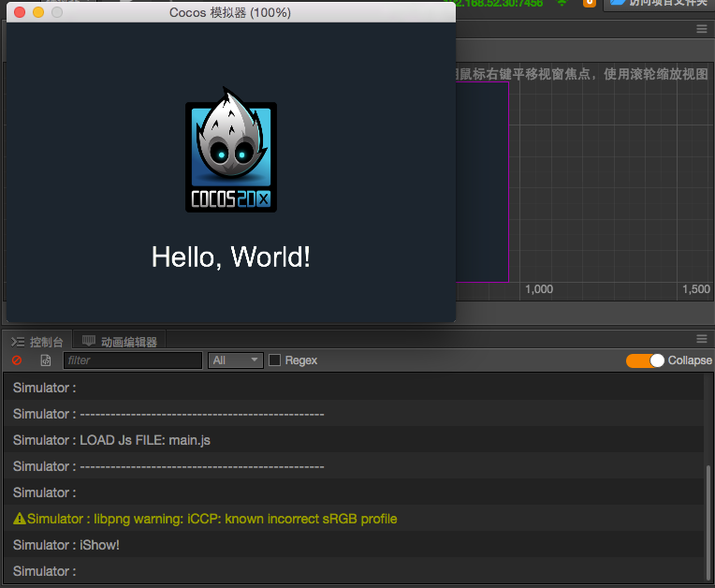
Task: Open the console panel hamburger menu
Action: click(702, 338)
